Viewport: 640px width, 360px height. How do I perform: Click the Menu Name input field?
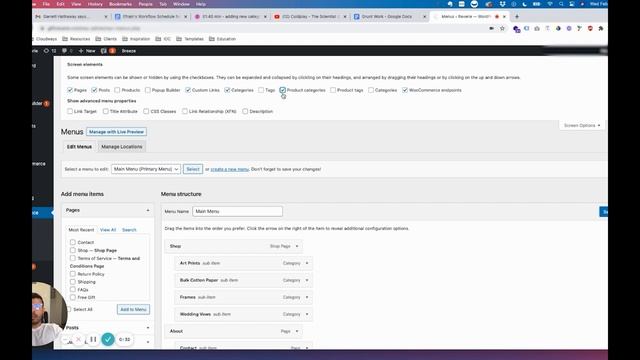238,211
